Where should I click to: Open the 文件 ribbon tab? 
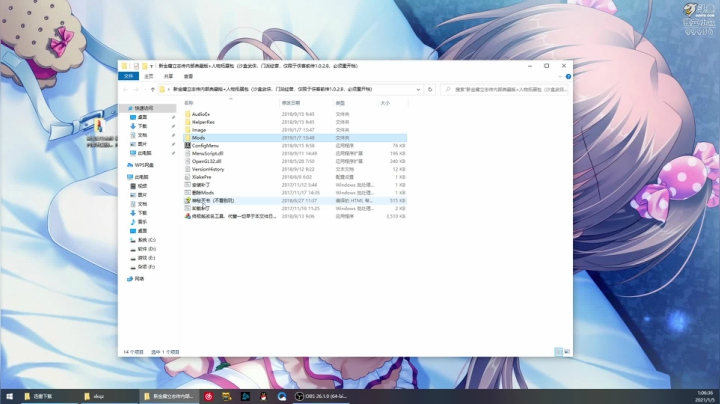pos(128,76)
